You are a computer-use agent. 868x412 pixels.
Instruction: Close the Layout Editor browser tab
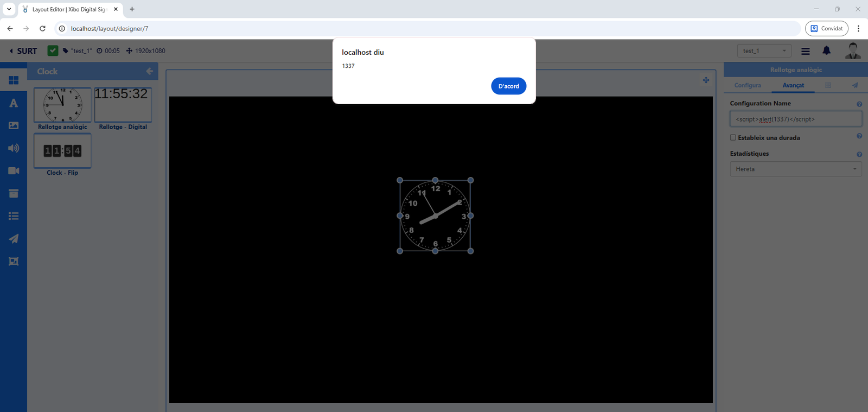pos(116,9)
